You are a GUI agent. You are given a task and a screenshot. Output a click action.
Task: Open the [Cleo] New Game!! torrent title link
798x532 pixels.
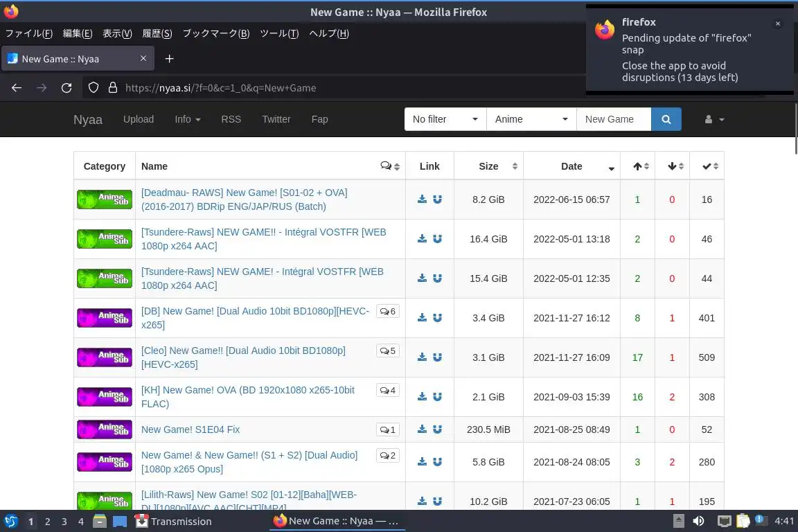point(243,357)
